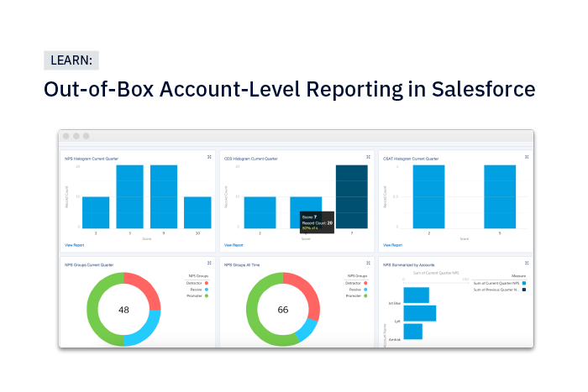Open View Report under CSAT Histogram

pos(392,245)
